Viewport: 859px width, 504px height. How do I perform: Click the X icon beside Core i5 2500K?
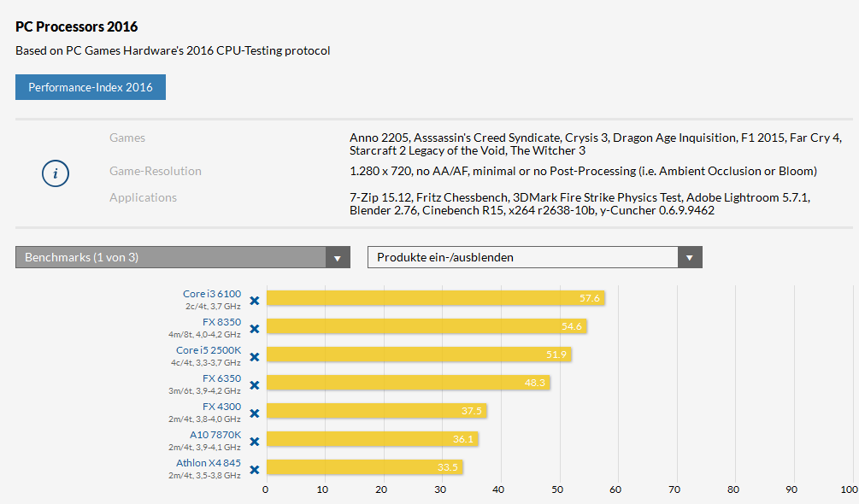coord(254,357)
